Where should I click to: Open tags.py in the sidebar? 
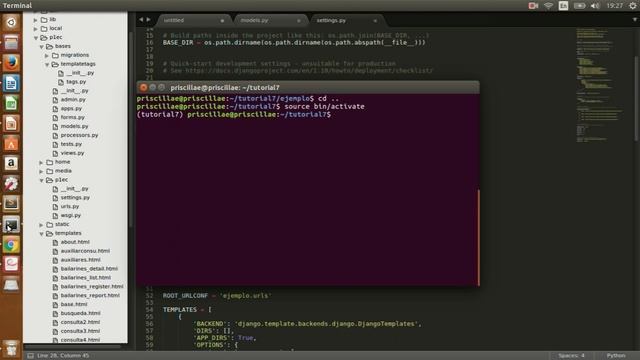(76, 82)
